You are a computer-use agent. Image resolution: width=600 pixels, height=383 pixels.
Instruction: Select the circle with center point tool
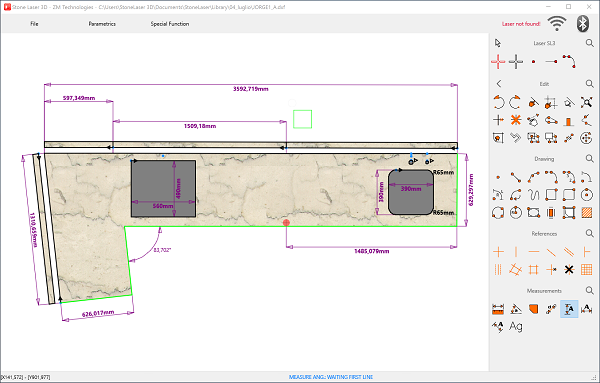tap(587, 195)
